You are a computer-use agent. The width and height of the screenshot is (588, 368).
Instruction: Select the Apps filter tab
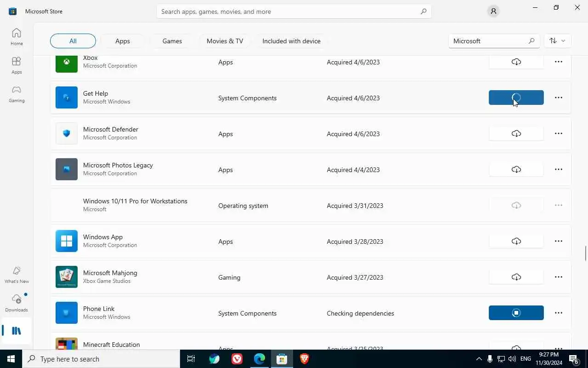coord(123,41)
